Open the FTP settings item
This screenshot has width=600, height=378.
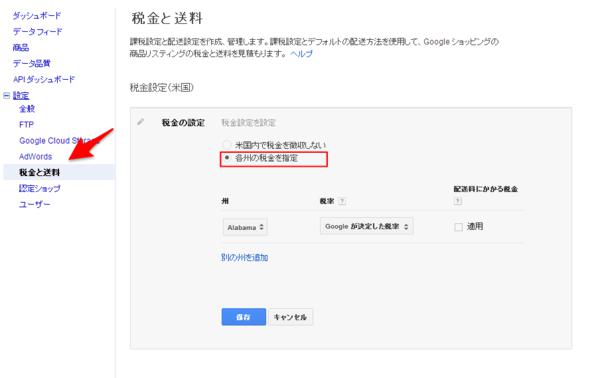point(26,125)
